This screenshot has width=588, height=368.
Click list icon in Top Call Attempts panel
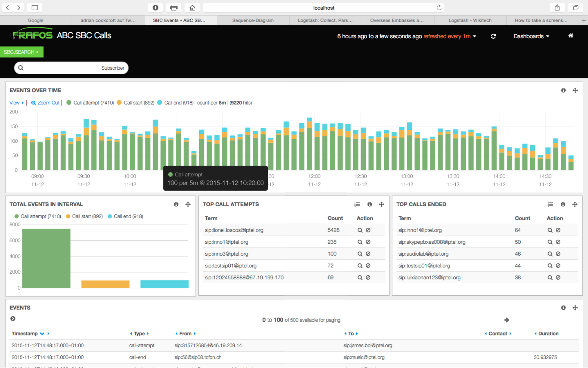[x=357, y=204]
